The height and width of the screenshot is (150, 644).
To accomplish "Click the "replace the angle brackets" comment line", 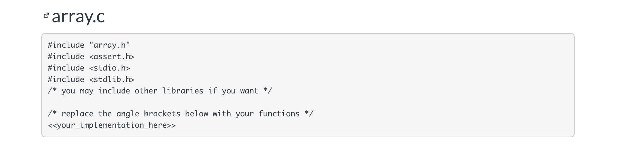I will 180,114.
